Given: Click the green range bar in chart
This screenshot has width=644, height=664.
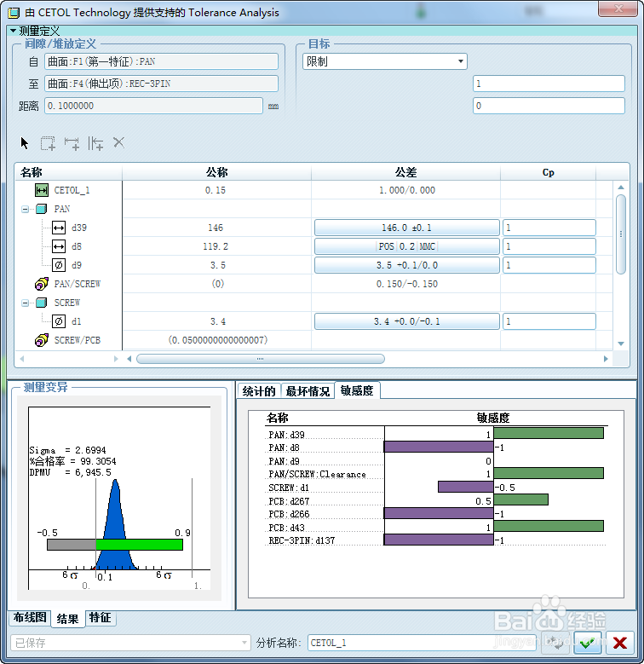Looking at the screenshot, I should [139, 545].
